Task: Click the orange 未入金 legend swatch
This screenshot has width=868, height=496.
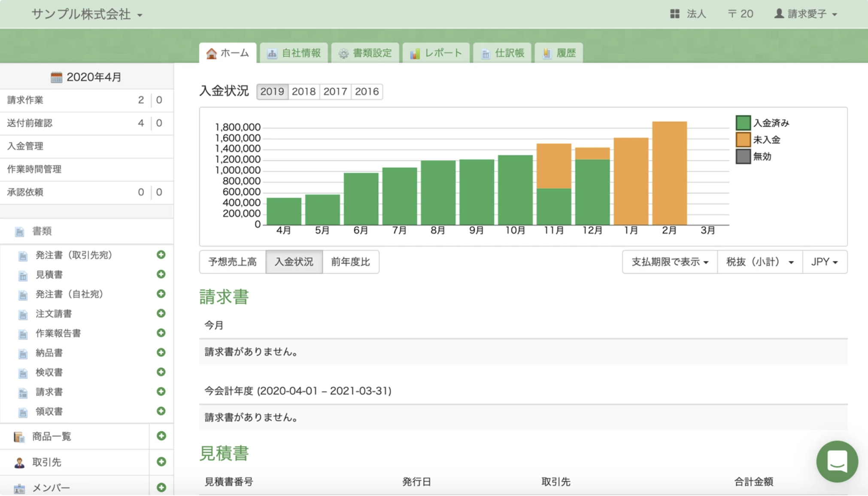Action: click(743, 140)
